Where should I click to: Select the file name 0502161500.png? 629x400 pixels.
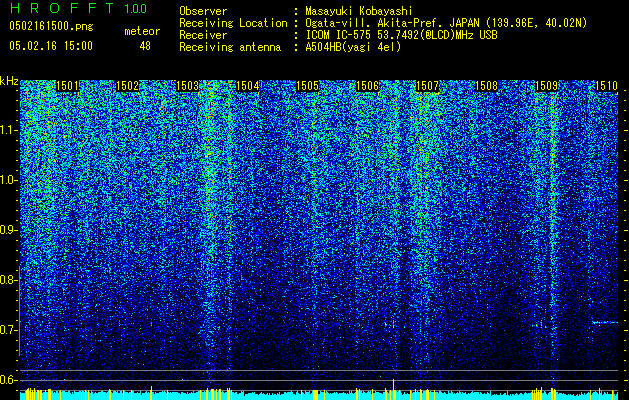51,26
